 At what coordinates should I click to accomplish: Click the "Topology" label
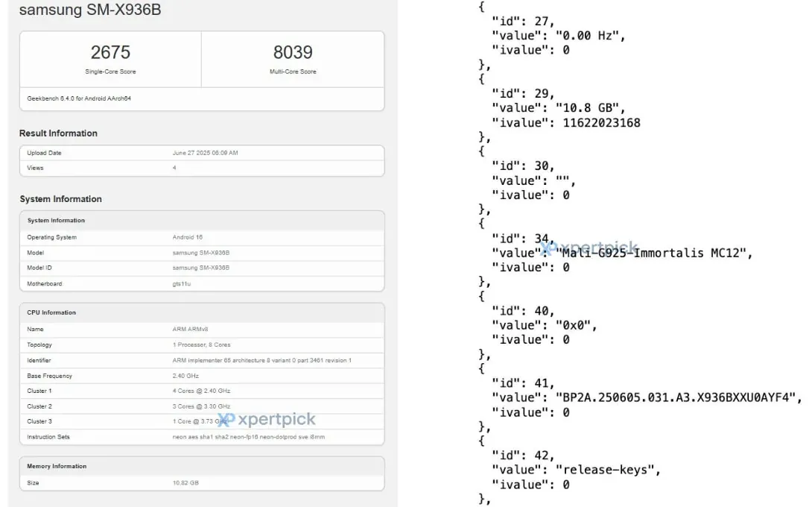tap(39, 344)
